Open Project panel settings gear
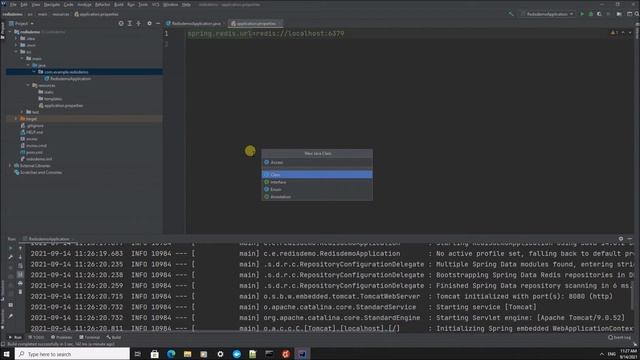 coord(149,24)
